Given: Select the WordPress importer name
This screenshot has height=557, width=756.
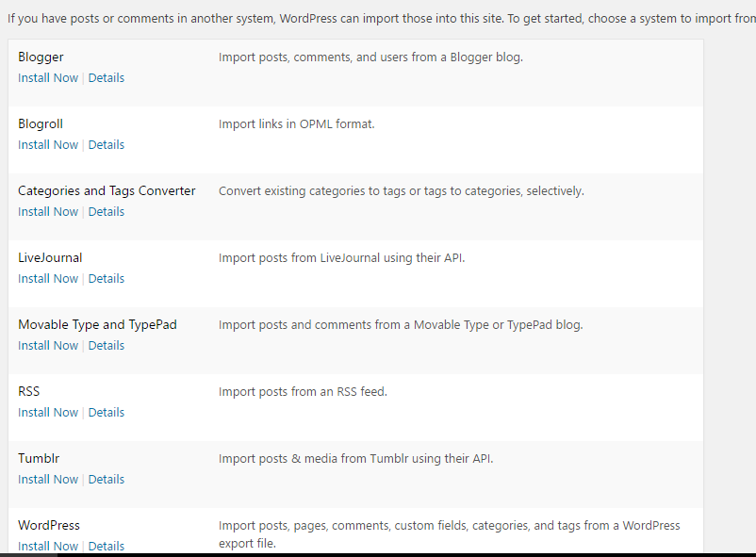Looking at the screenshot, I should 49,526.
